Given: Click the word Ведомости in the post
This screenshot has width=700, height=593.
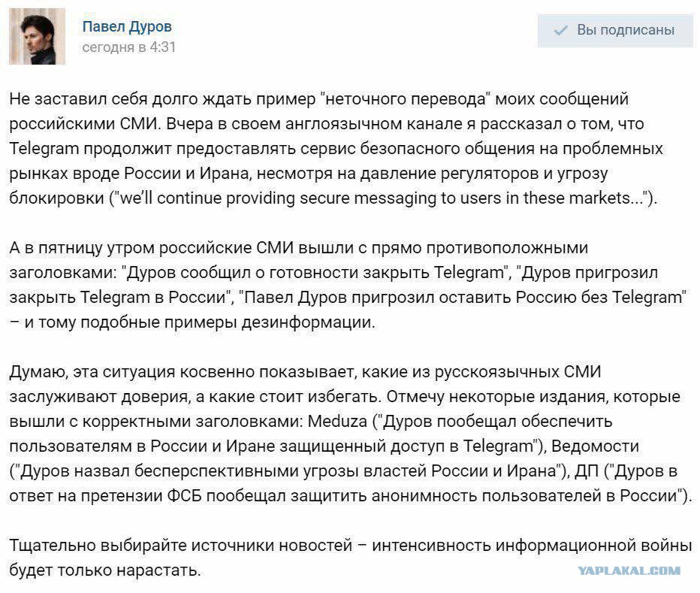Looking at the screenshot, I should point(595,446).
